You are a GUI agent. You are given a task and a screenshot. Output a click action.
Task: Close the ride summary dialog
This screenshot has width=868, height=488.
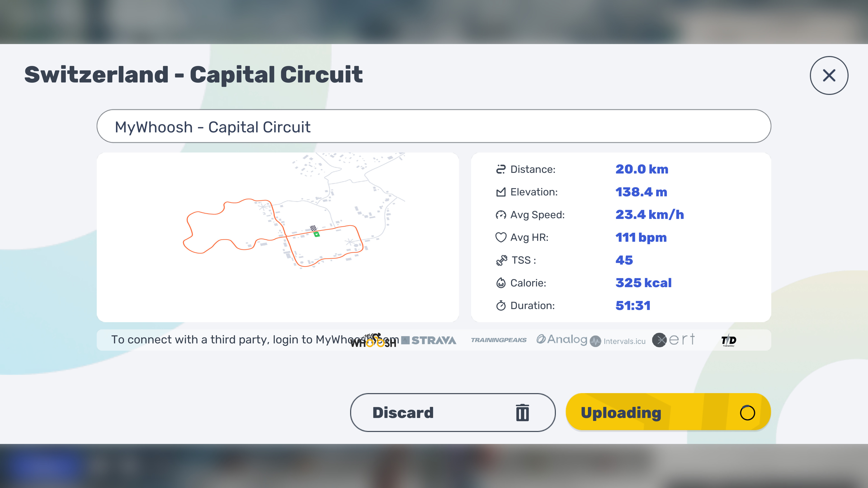pyautogui.click(x=829, y=75)
